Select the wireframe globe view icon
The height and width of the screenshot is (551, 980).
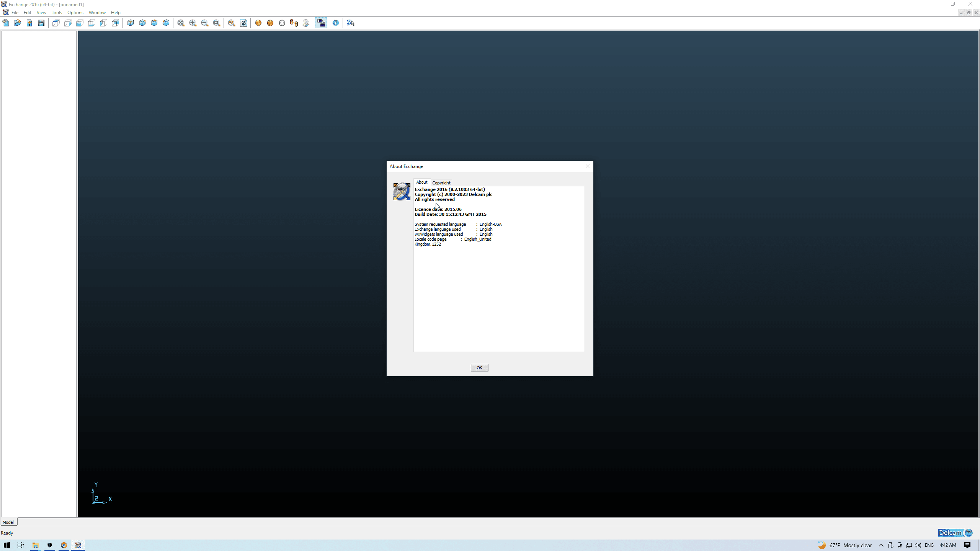(282, 23)
